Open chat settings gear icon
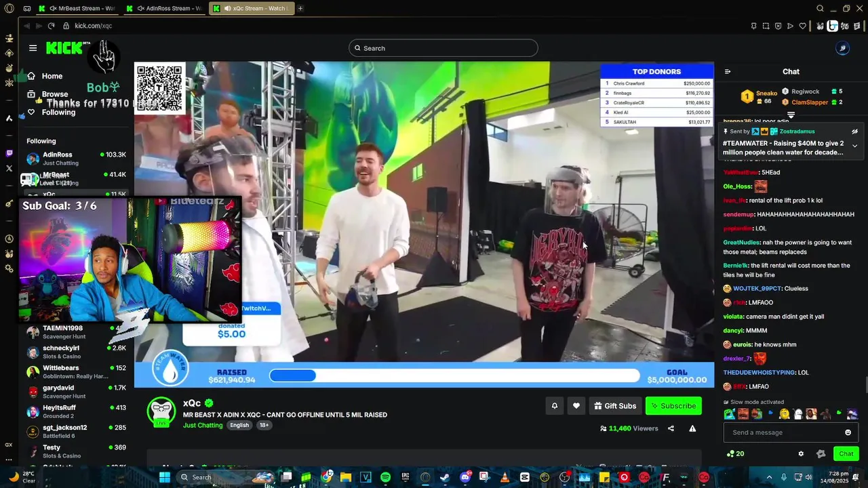The height and width of the screenshot is (488, 868). click(801, 454)
